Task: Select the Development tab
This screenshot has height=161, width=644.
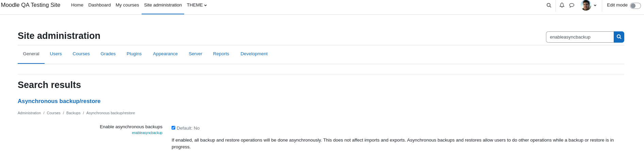Action: (254, 54)
